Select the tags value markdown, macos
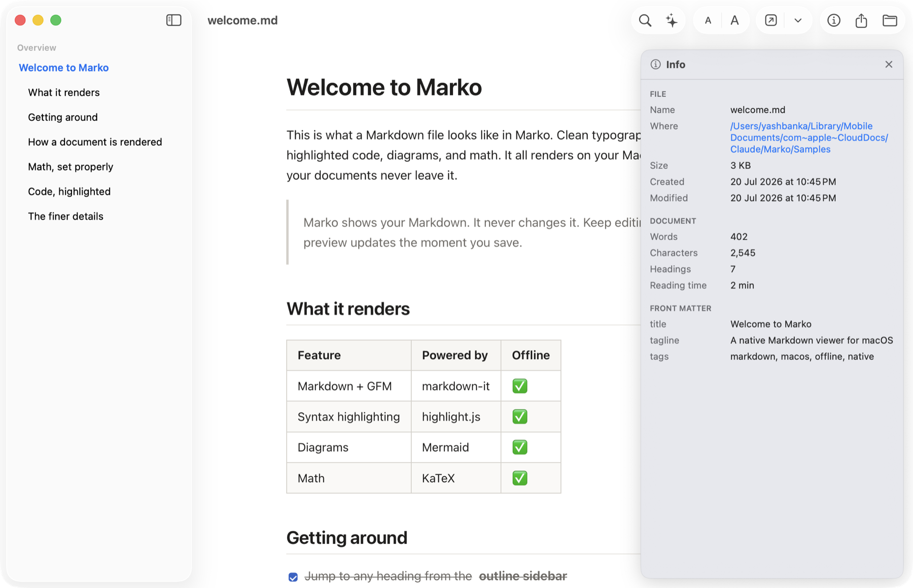 [802, 356]
